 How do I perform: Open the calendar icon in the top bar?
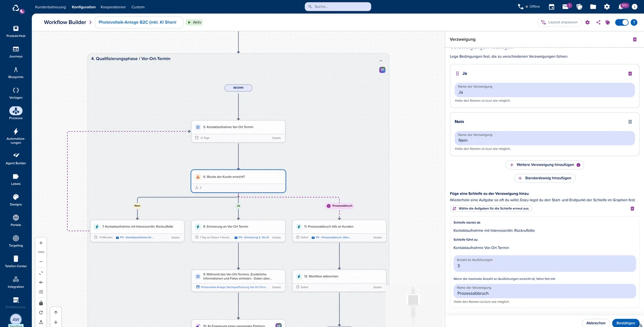(551, 7)
